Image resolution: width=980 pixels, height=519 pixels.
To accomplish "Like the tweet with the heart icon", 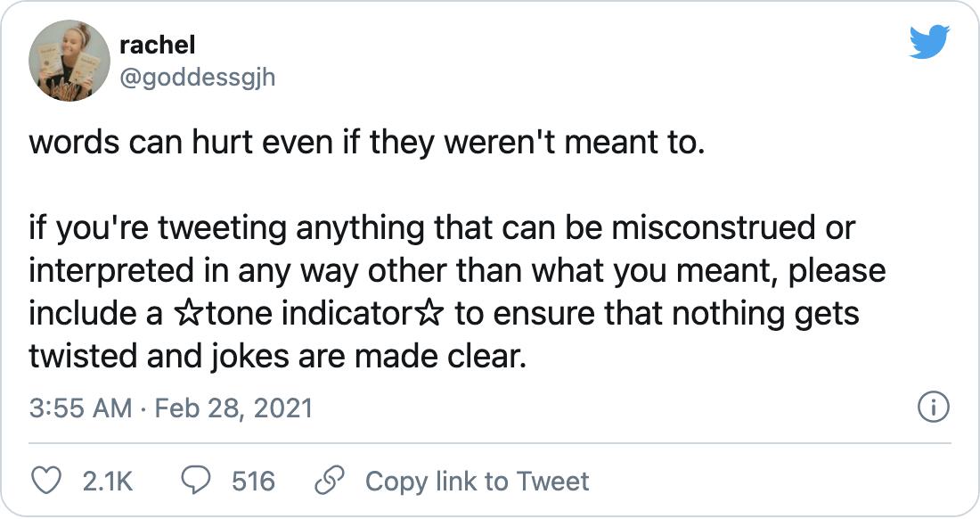I will [x=46, y=481].
